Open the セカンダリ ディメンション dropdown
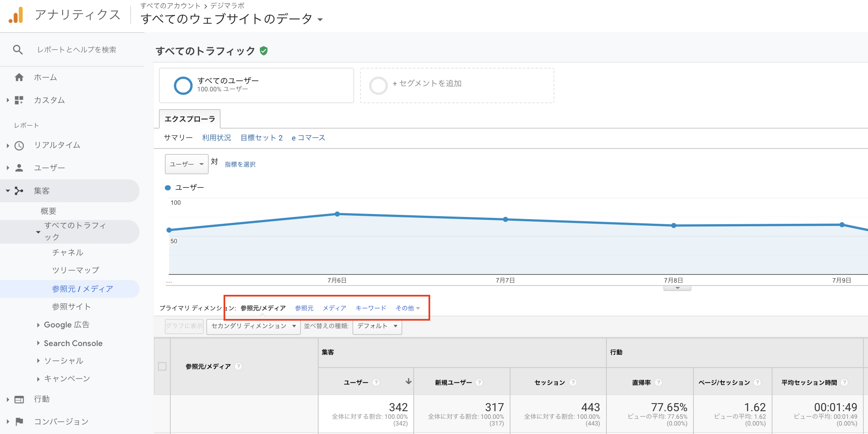This screenshot has width=868, height=434. 253,326
